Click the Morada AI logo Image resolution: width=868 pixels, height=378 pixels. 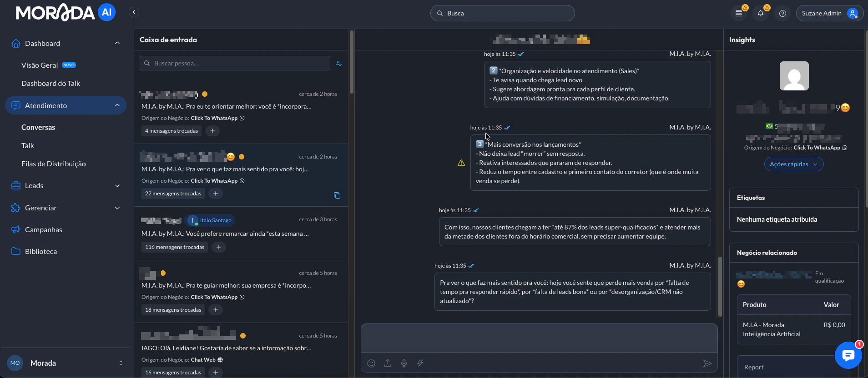(66, 12)
